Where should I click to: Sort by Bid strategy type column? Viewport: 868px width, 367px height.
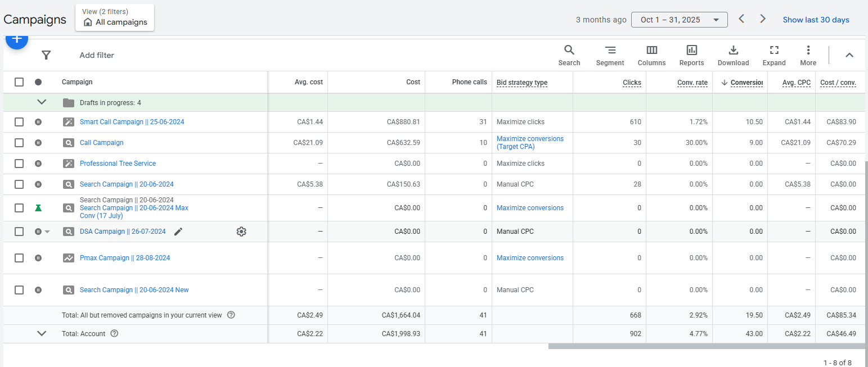[x=521, y=83]
